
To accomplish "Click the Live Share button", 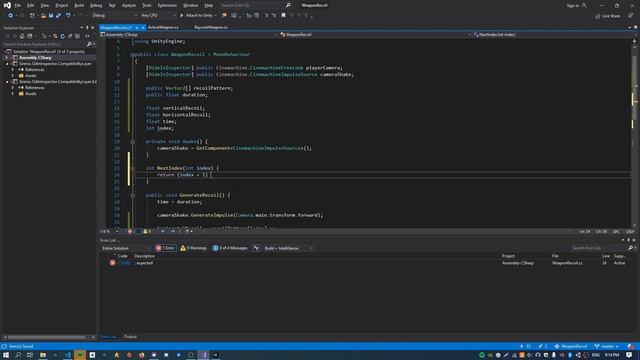I will (x=607, y=16).
